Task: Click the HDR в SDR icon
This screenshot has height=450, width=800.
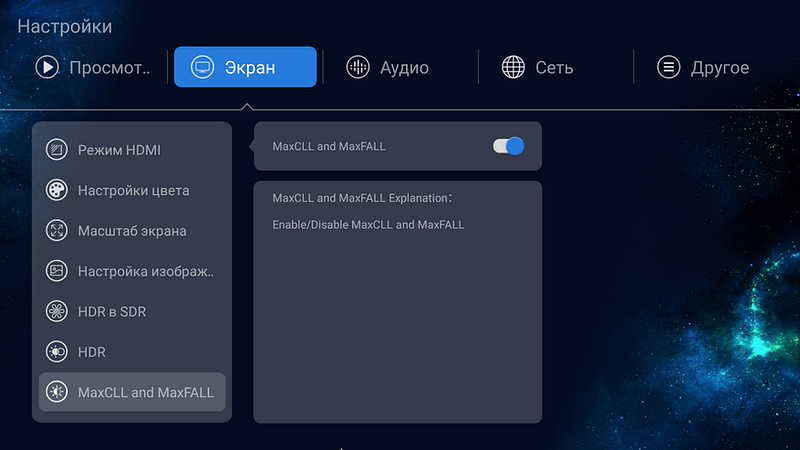Action: pos(57,312)
